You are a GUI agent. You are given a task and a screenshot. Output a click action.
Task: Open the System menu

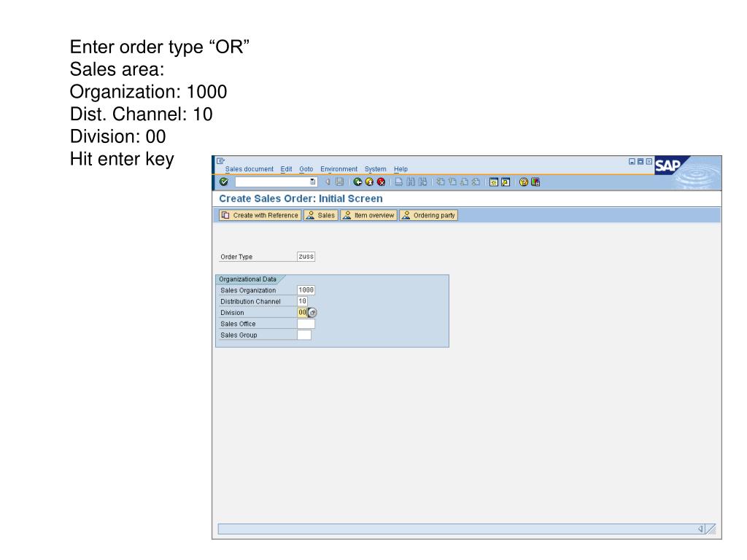[x=376, y=169]
